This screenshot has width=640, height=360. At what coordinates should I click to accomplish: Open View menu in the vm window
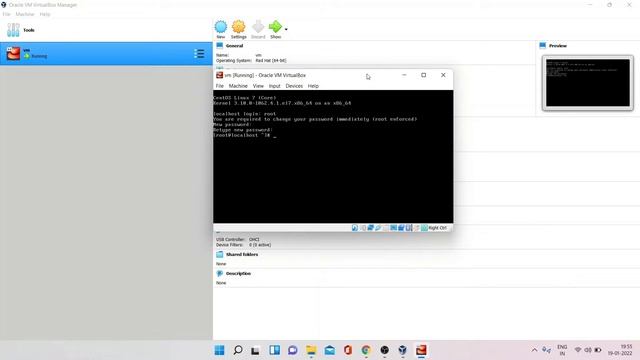pyautogui.click(x=258, y=86)
